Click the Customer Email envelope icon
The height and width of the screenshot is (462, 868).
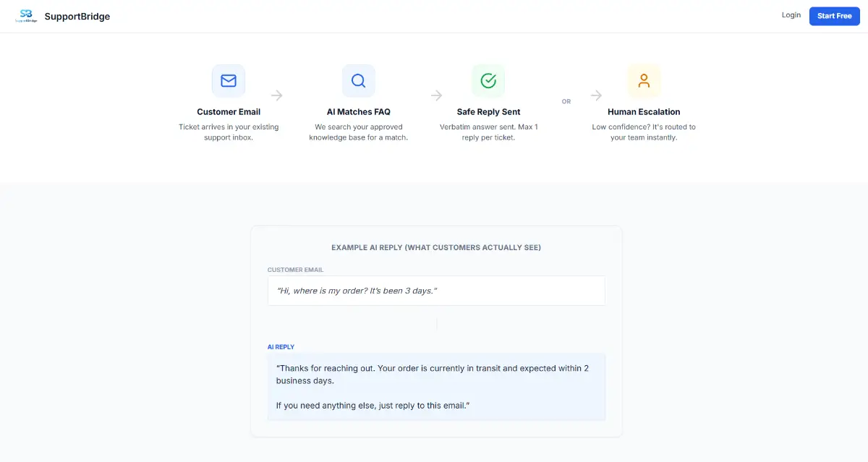coord(229,81)
